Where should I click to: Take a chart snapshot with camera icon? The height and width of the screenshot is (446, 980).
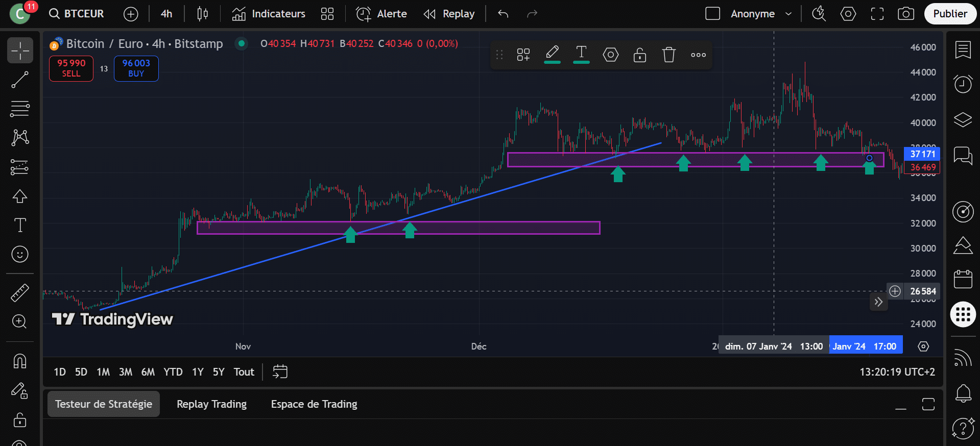coord(905,14)
